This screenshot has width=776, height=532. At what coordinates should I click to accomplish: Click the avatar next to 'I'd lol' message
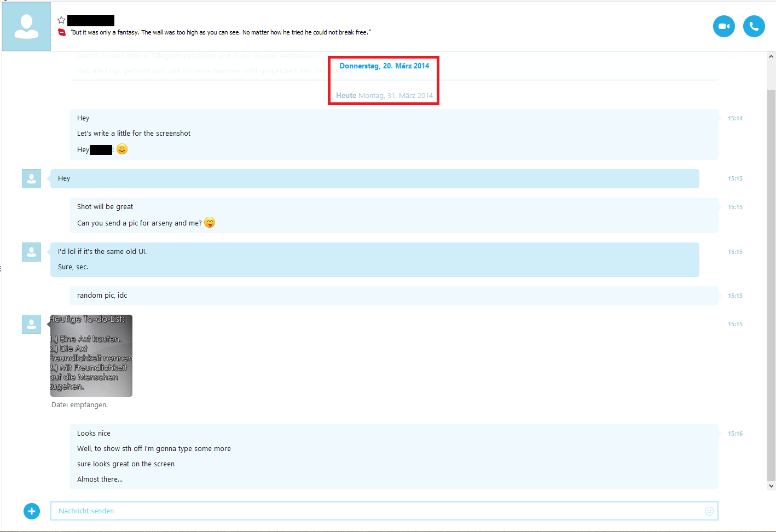coord(32,252)
